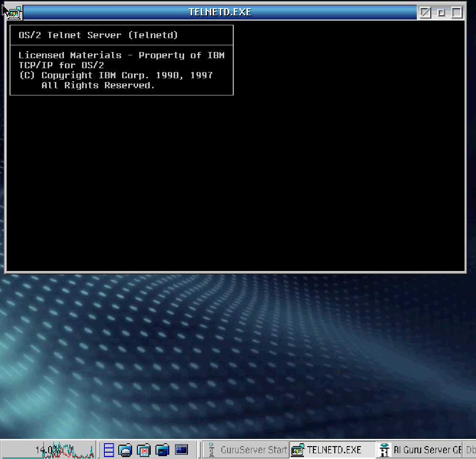Open the folder icon next to the window list
The width and height of the screenshot is (476, 459).
point(125,450)
